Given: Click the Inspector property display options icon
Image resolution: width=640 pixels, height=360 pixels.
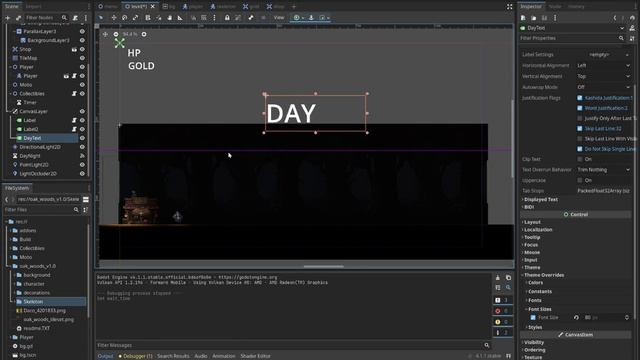Looking at the screenshot, I should click(x=632, y=38).
